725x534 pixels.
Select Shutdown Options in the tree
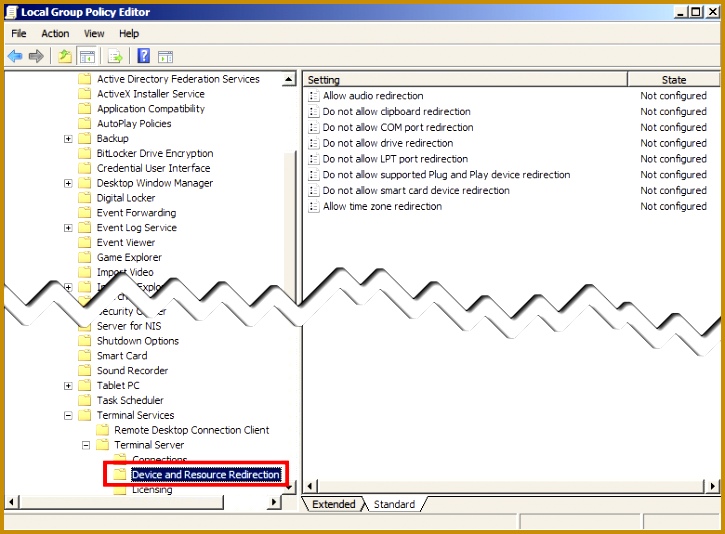(x=137, y=341)
